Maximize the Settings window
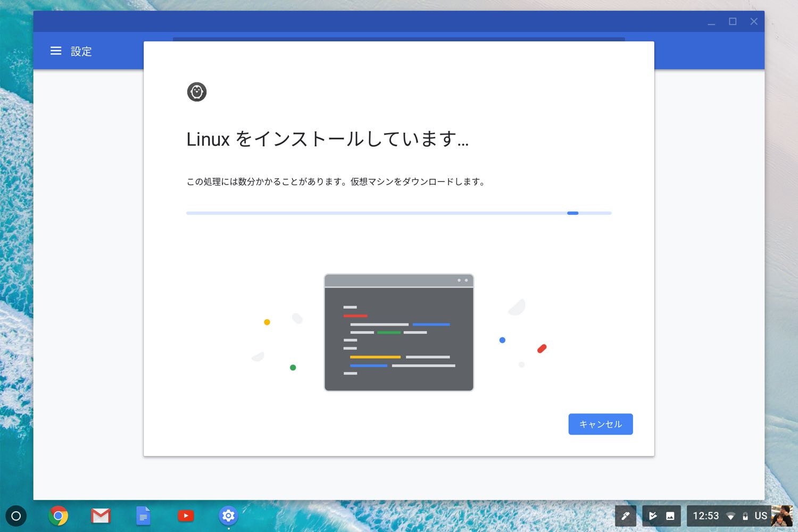The height and width of the screenshot is (532, 798). 733,21
